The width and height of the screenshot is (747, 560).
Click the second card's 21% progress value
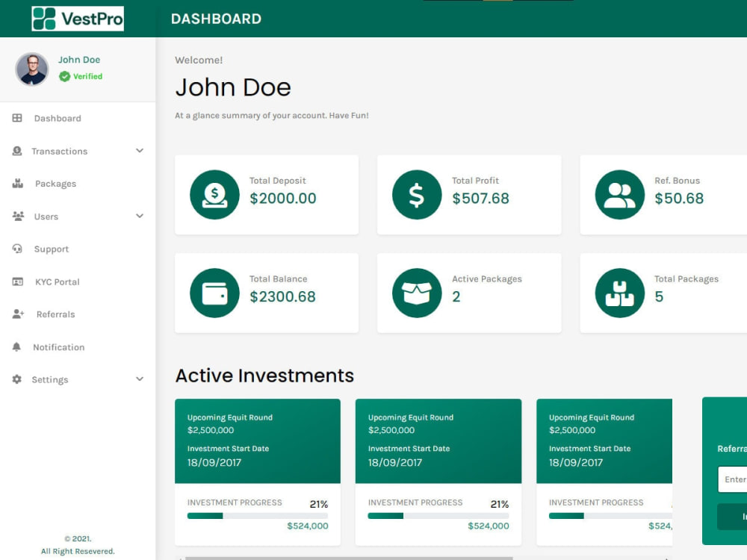click(x=499, y=504)
